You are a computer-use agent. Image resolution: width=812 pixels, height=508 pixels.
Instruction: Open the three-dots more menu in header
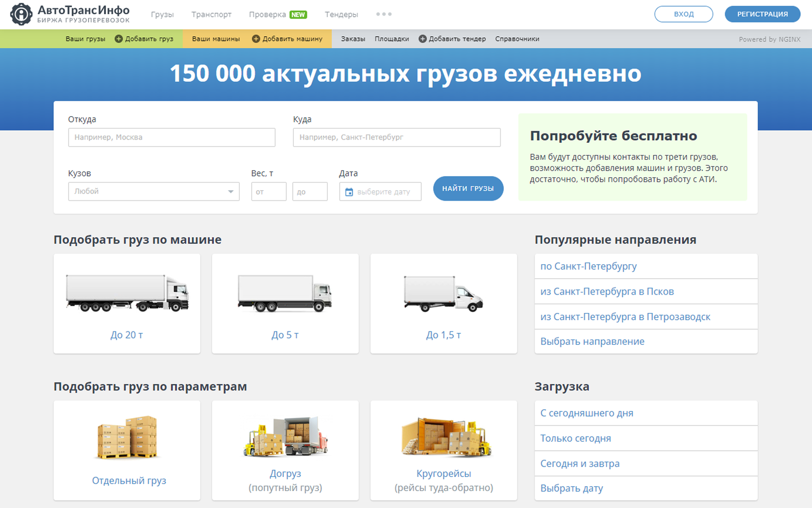click(x=384, y=14)
